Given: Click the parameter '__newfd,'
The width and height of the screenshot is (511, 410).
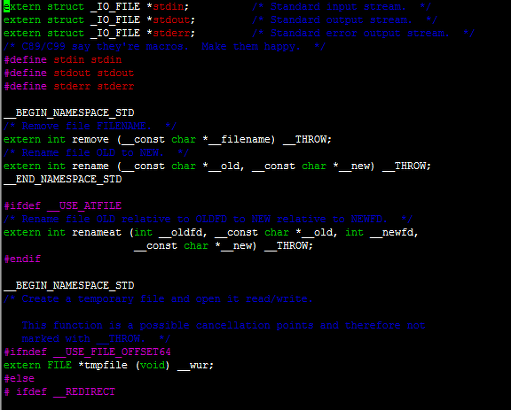Looking at the screenshot, I should 394,232.
